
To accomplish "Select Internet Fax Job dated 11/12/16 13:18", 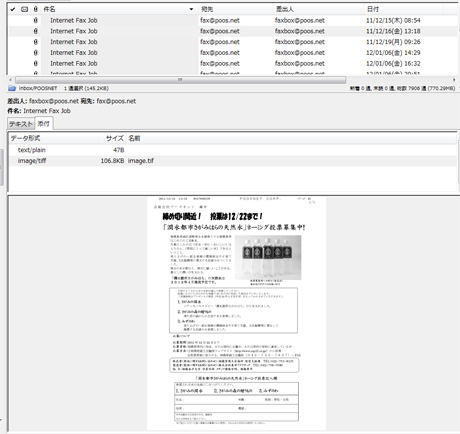I will (x=232, y=31).
